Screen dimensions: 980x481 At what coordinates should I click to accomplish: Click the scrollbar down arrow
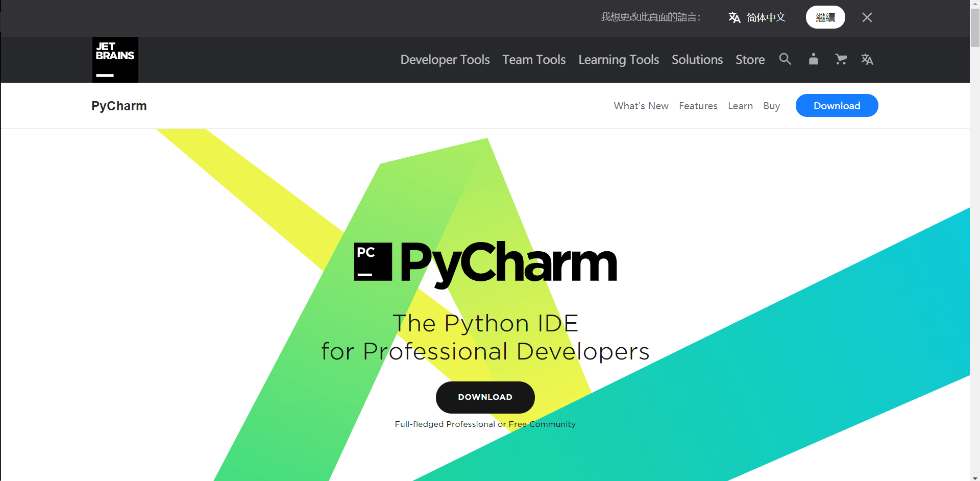(975, 477)
